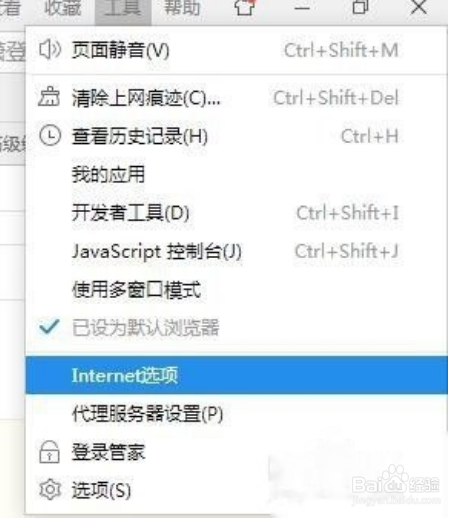Enable 使用多窗口模式
469x518 pixels.
click(x=236, y=289)
